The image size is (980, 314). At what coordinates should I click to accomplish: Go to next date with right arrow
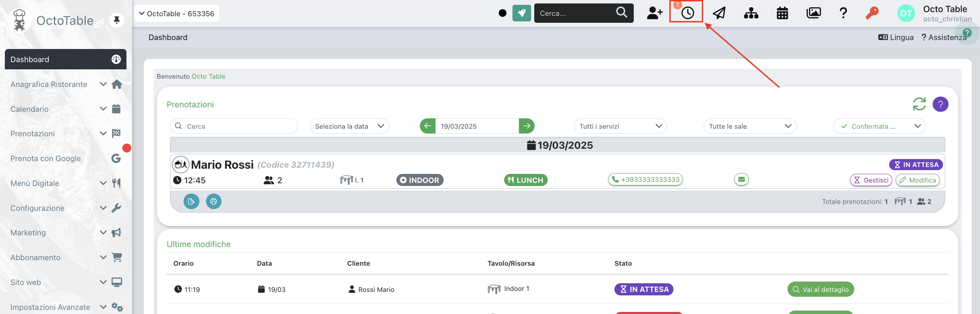527,126
